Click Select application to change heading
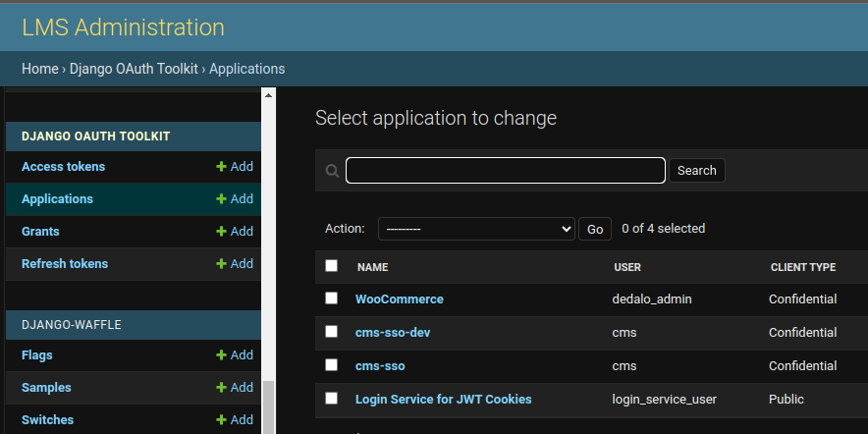Screen dimensions: 868x434 436,118
